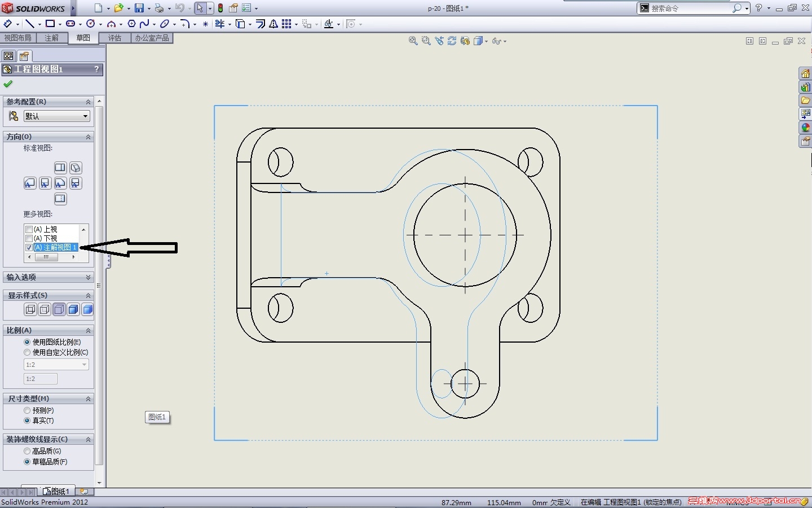Expand the 输入选项 section
The height and width of the screenshot is (508, 812).
[88, 277]
